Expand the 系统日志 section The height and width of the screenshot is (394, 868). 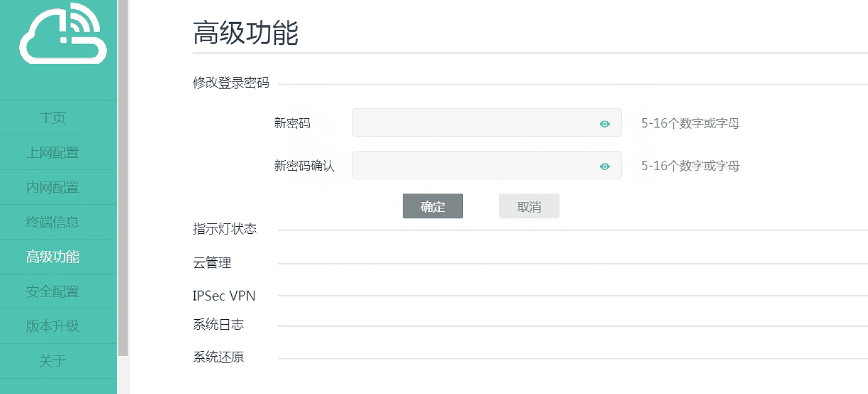tap(219, 325)
